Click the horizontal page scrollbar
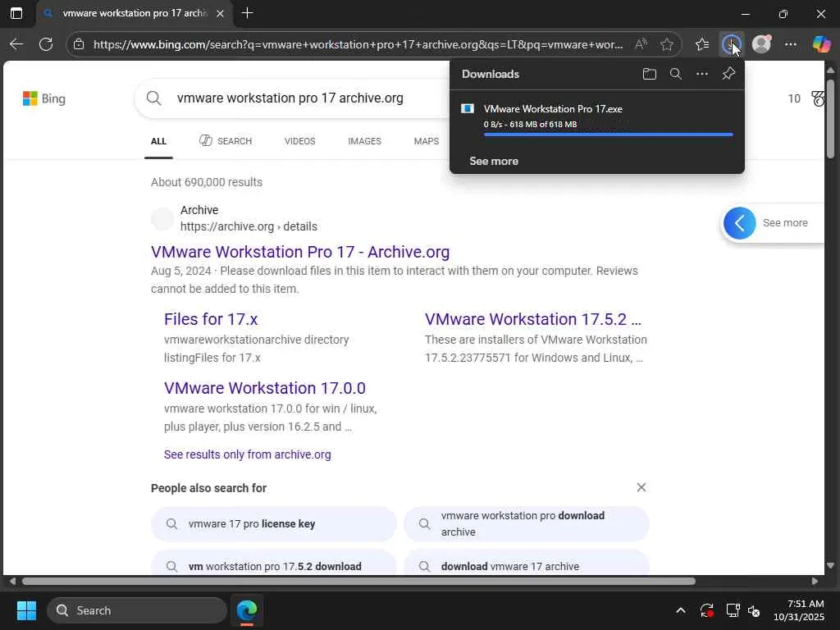 click(x=359, y=582)
